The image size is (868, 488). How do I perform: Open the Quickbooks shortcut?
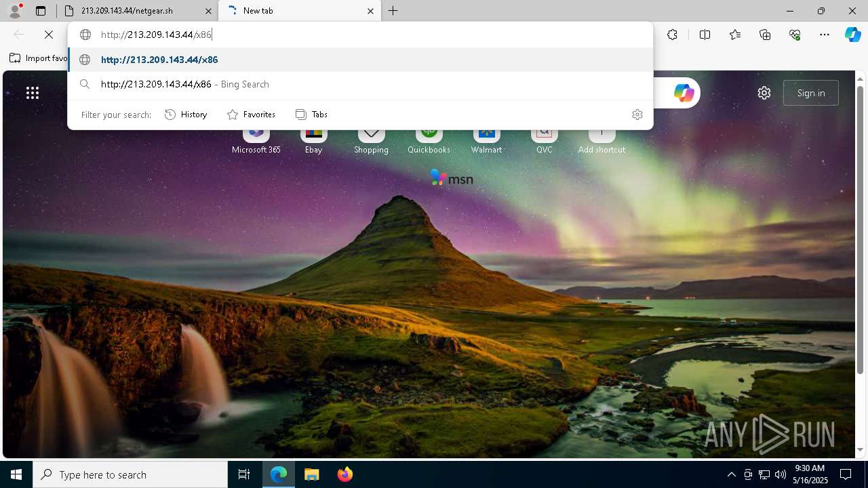(429, 142)
